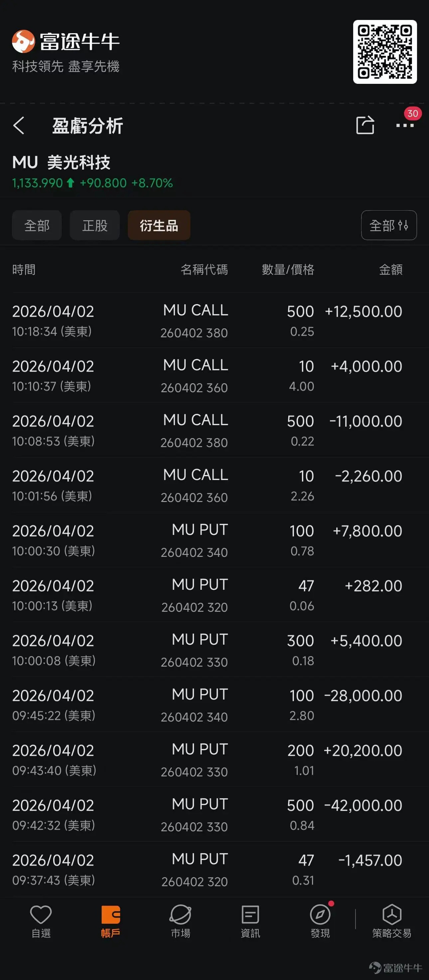Tap the back arrow icon
This screenshot has height=980, width=429.
pyautogui.click(x=19, y=125)
